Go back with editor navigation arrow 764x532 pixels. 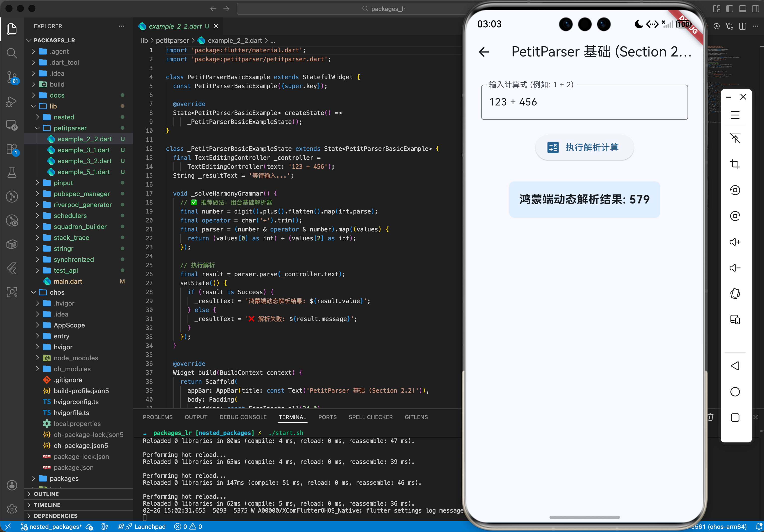[213, 9]
